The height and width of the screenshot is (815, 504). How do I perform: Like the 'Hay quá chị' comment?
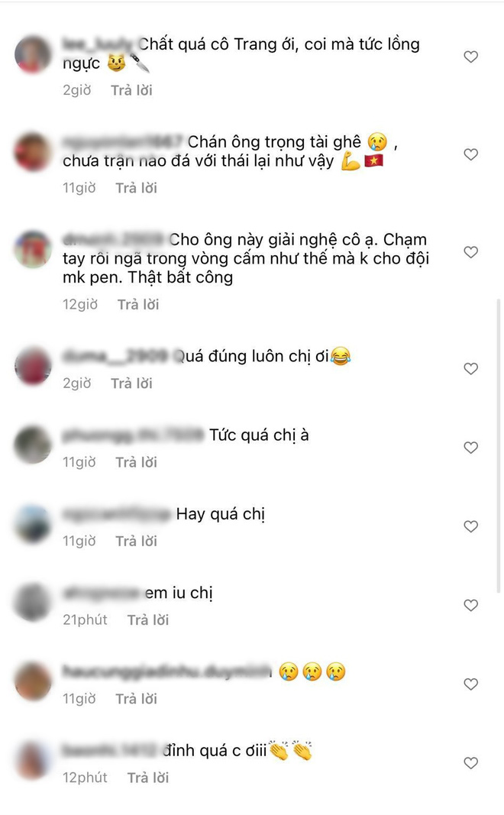pos(470,526)
